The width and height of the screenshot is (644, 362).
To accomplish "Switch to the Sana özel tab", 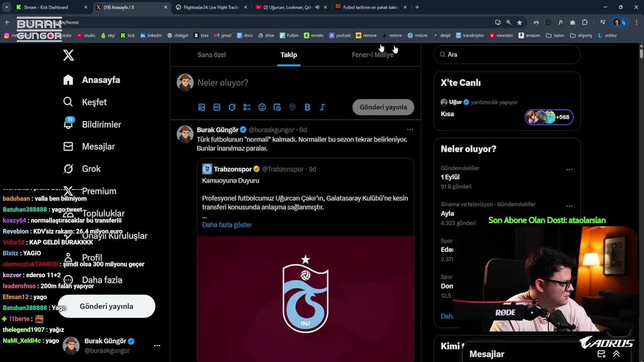I will [211, 55].
